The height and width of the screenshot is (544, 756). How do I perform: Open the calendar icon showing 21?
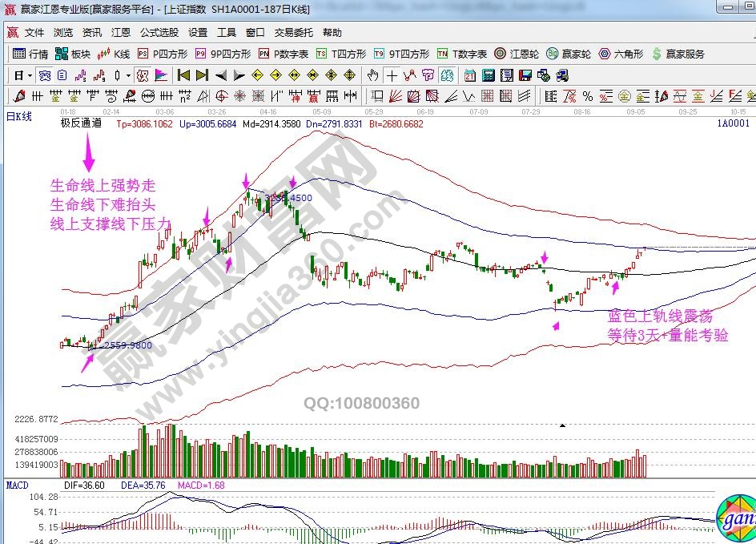click(x=468, y=75)
